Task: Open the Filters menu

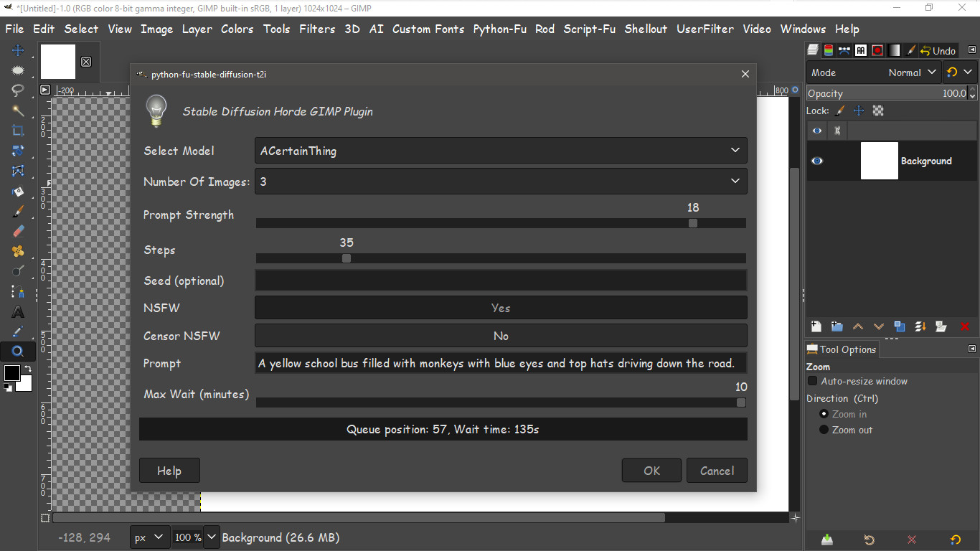Action: tap(317, 29)
